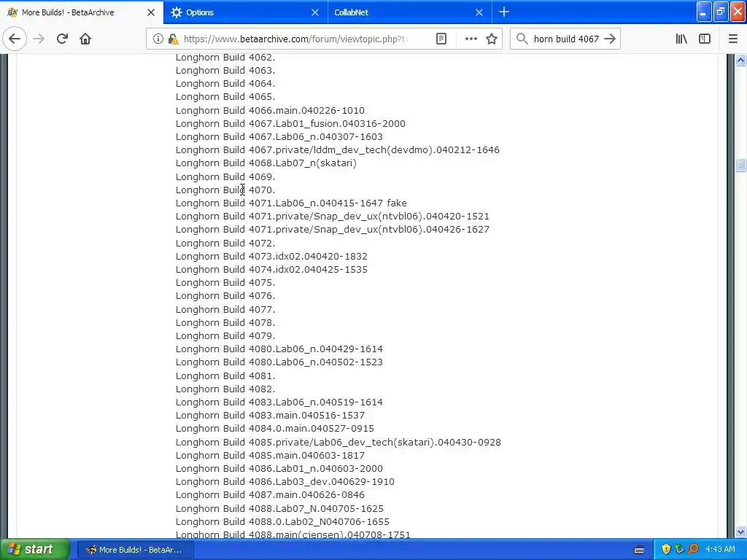Click text Longhorn Build 4083.Lab06_n.040519-1614
The height and width of the screenshot is (560, 747).
(279, 402)
